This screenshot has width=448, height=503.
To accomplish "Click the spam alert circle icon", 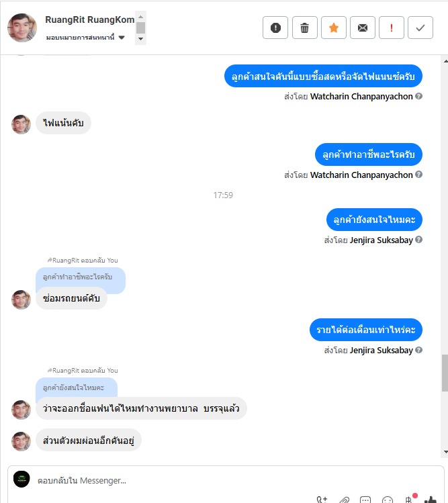I will click(x=275, y=28).
